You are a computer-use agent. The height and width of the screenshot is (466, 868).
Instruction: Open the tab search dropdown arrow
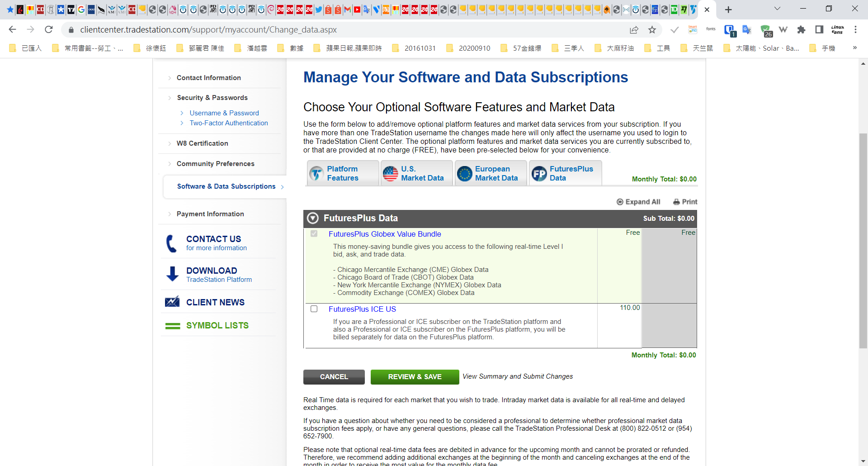(778, 9)
